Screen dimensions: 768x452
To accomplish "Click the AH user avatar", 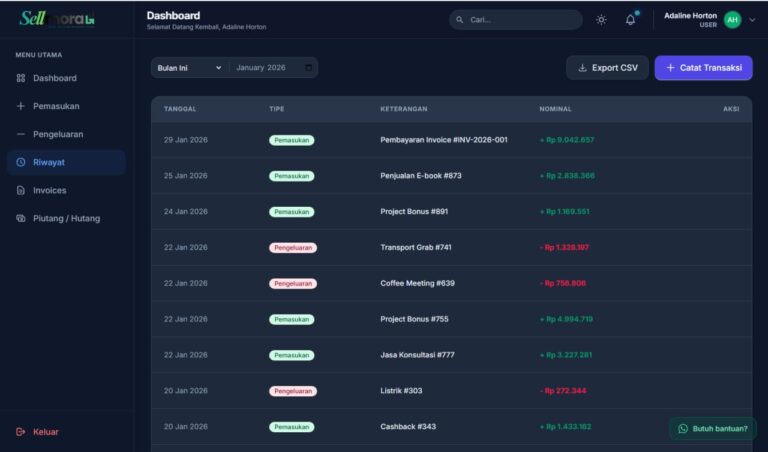I will [x=732, y=20].
